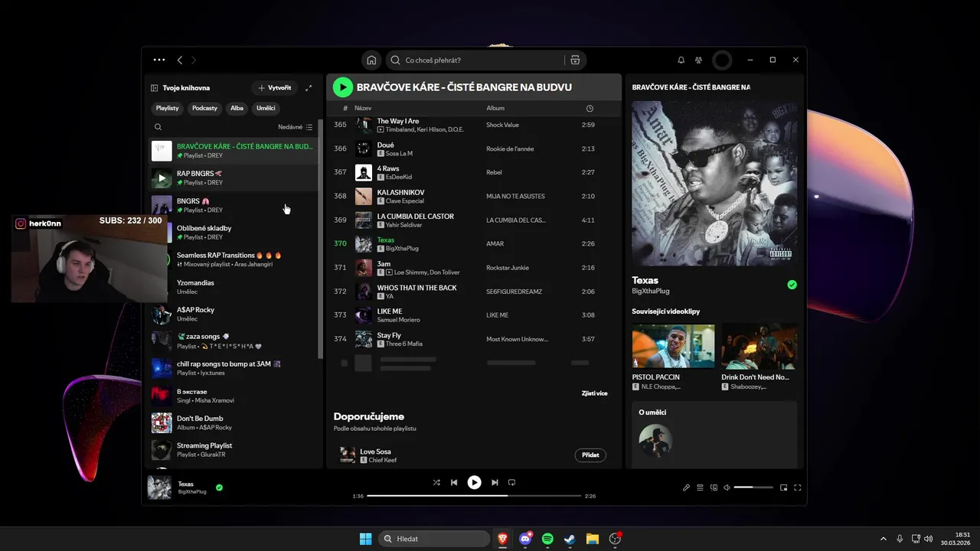Open Drink Don't Need No video thumbnail
Viewport: 980px width, 551px height.
(x=759, y=346)
